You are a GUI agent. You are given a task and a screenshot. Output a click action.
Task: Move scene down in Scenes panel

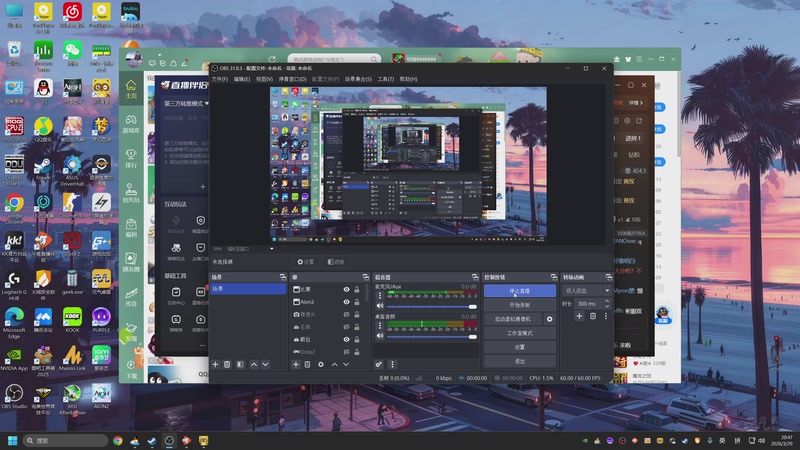(x=265, y=364)
